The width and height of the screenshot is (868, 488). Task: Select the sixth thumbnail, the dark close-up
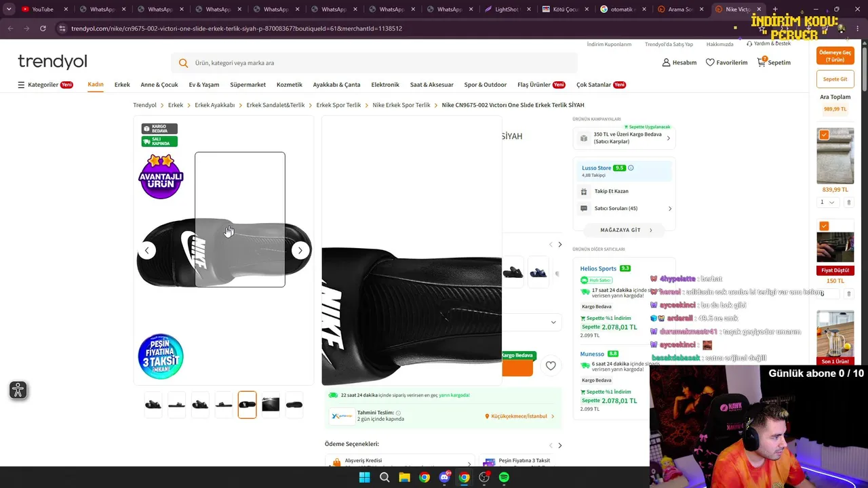point(271,405)
